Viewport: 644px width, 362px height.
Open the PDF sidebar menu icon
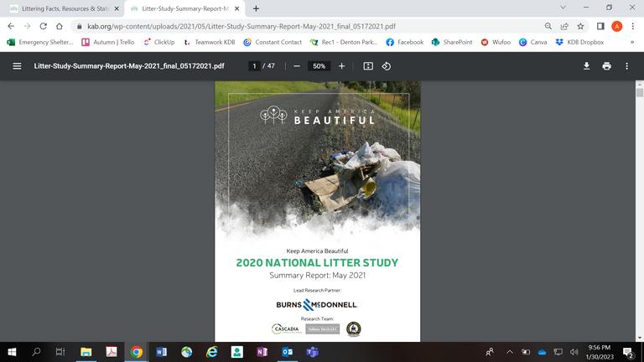(x=17, y=66)
